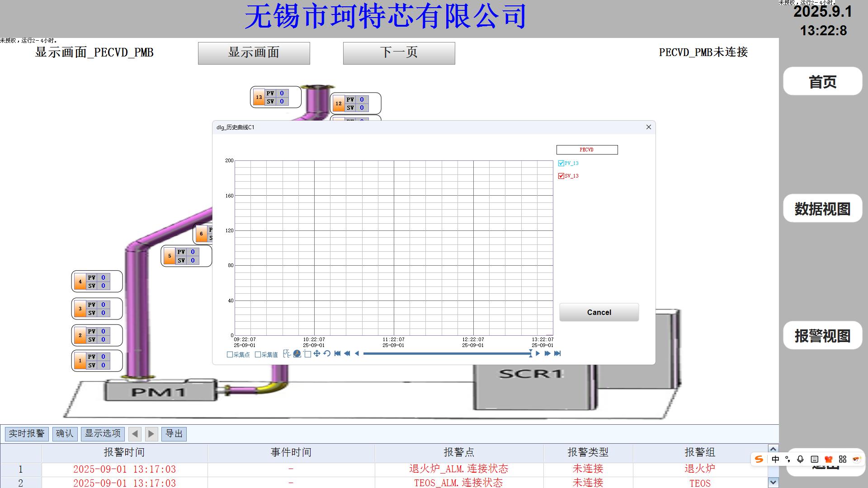Screen dimensions: 868x488
Task: Uncheck the PV_13 curve checkbox
Action: coord(561,164)
